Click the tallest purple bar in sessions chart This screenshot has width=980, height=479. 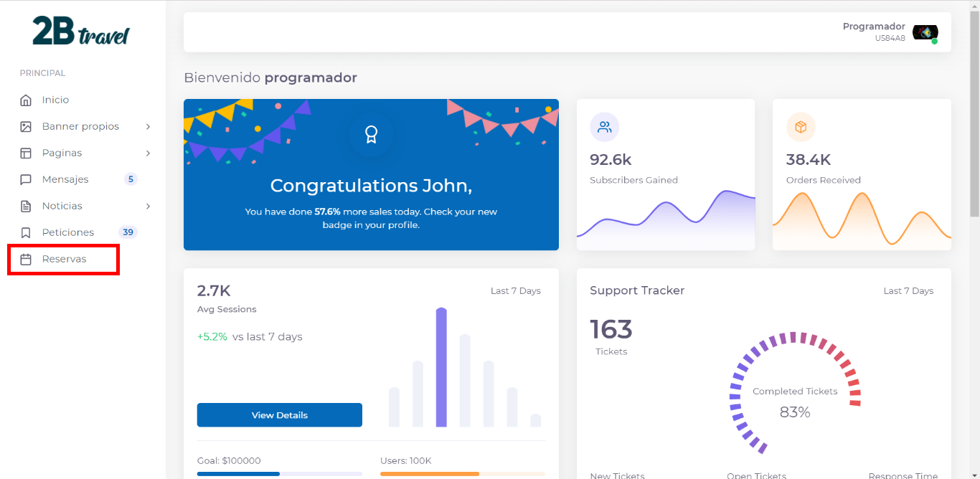coord(441,367)
